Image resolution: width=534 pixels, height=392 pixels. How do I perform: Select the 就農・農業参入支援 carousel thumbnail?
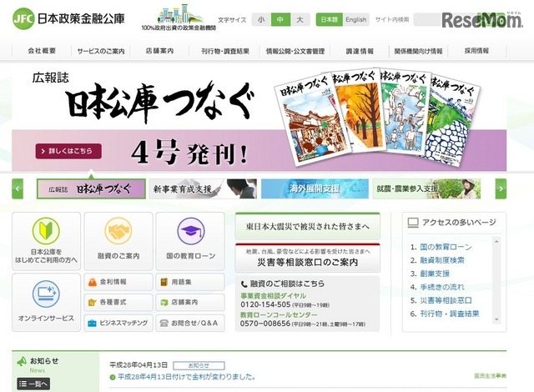(426, 188)
